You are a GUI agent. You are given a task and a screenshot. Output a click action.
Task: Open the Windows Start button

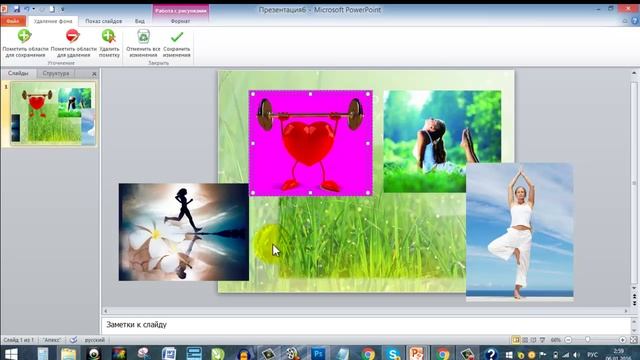[11, 353]
